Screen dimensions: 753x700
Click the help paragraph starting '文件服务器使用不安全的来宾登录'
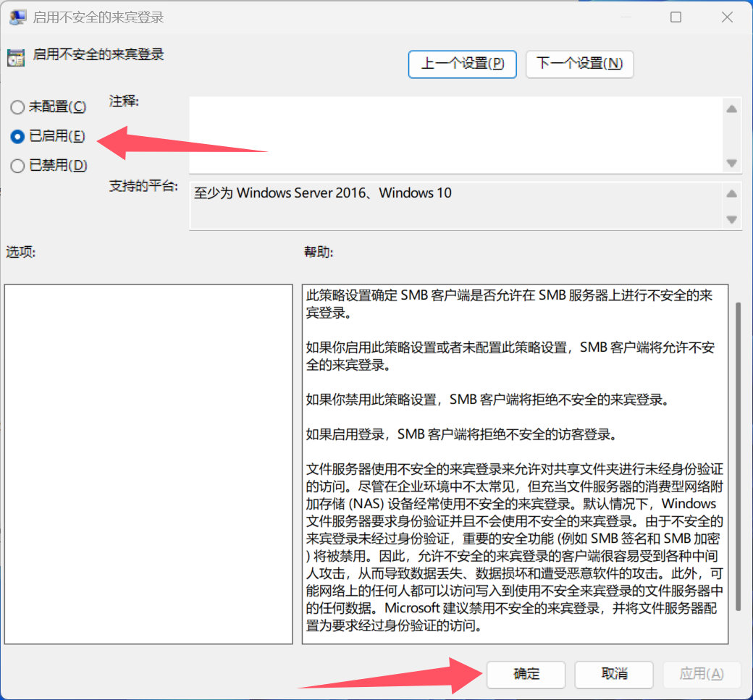point(514,547)
